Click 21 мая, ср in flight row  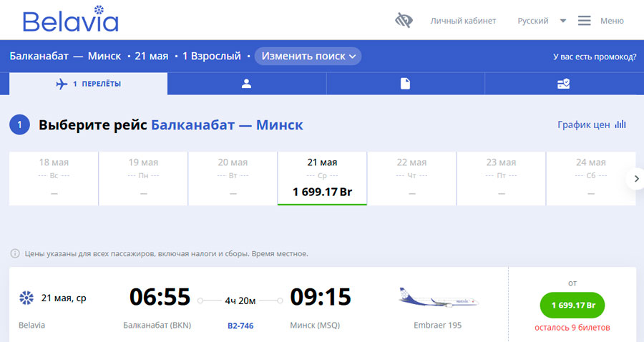click(64, 298)
